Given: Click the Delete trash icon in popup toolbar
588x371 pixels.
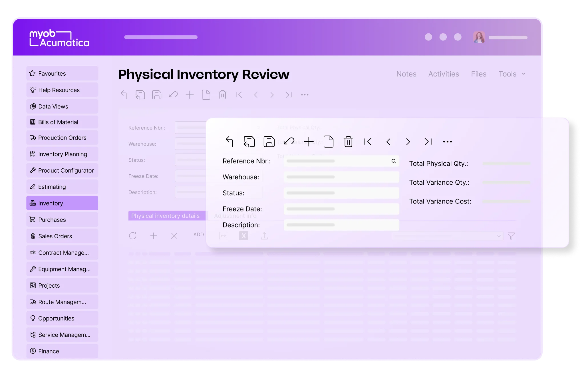Looking at the screenshot, I should [x=348, y=142].
